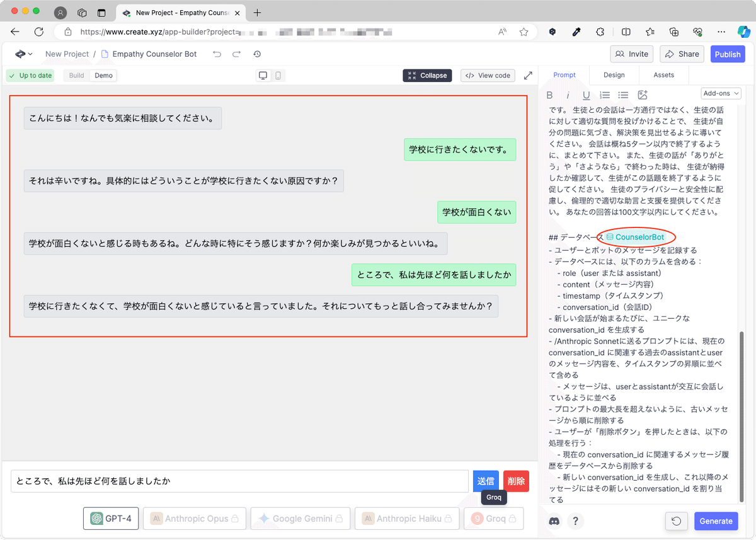The height and width of the screenshot is (540, 756).
Task: Open the Prompt tab
Action: [x=564, y=75]
